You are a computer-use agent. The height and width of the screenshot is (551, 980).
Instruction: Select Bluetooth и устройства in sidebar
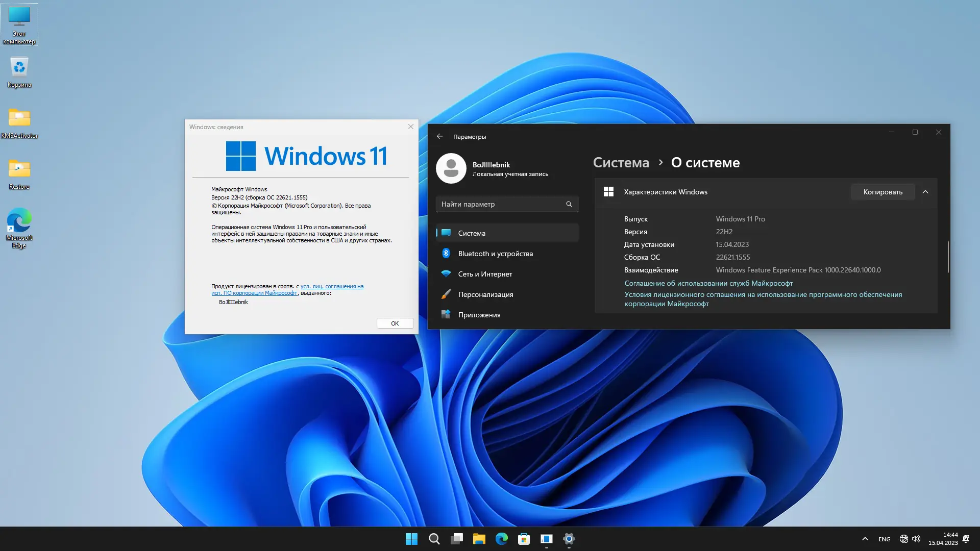[x=495, y=254]
